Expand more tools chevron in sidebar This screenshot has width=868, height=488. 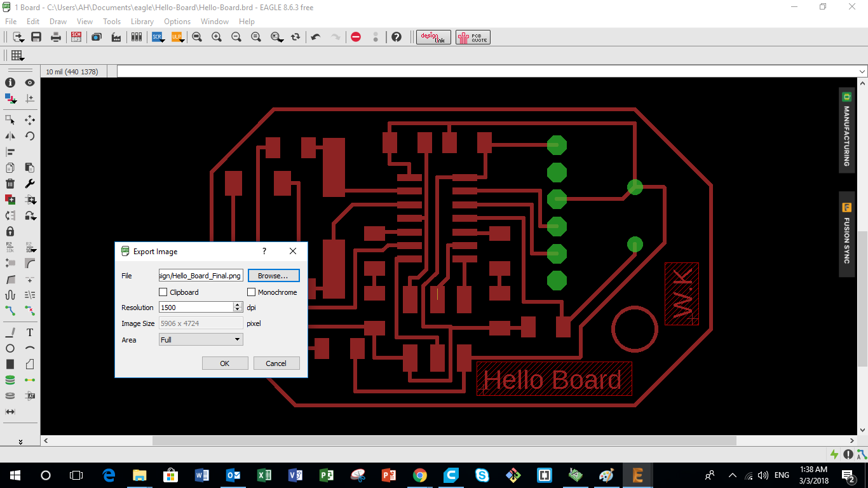pos(20,441)
